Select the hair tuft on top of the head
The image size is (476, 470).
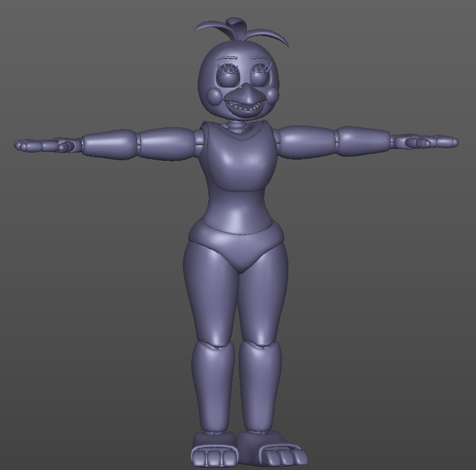[x=241, y=31]
